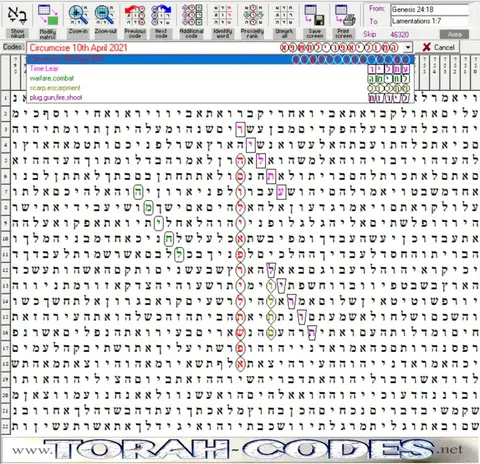480x464 pixels.
Task: Open the Proximity rank tool
Action: (253, 15)
